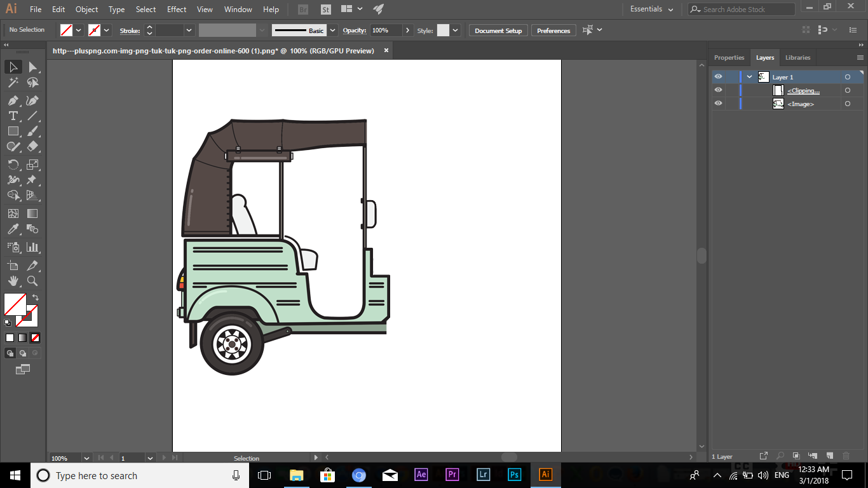Select the Eraser tool

(32, 146)
